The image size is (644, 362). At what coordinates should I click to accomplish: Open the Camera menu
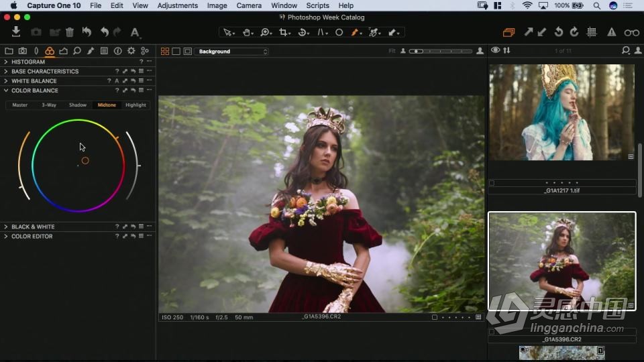coord(249,6)
